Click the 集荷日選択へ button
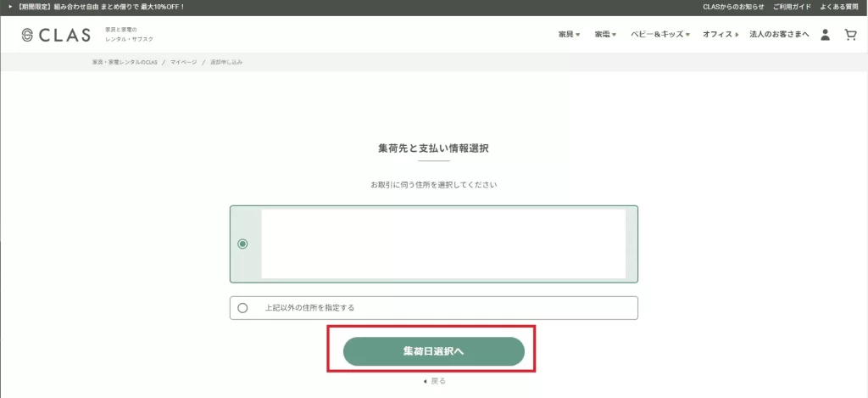Screen dimensions: 868x398 coord(433,351)
